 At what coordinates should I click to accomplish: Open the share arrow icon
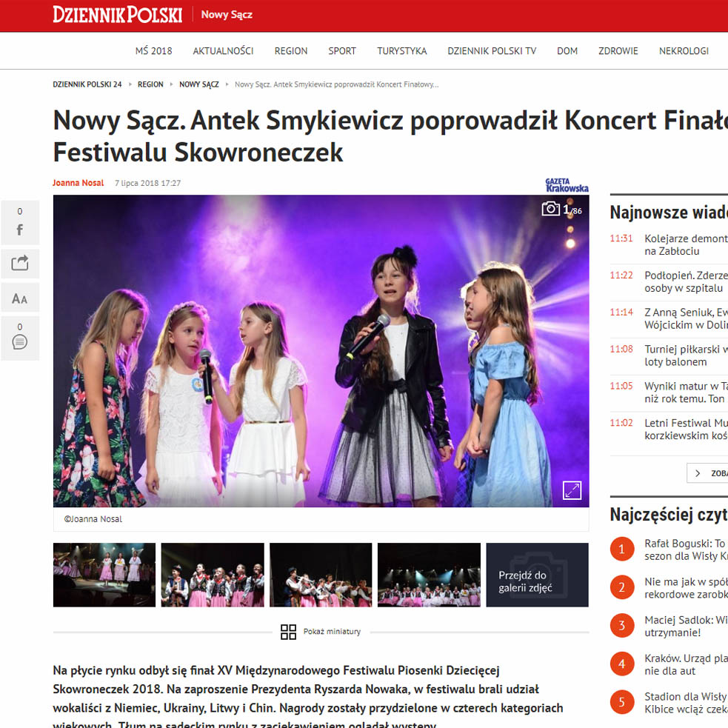point(19,263)
